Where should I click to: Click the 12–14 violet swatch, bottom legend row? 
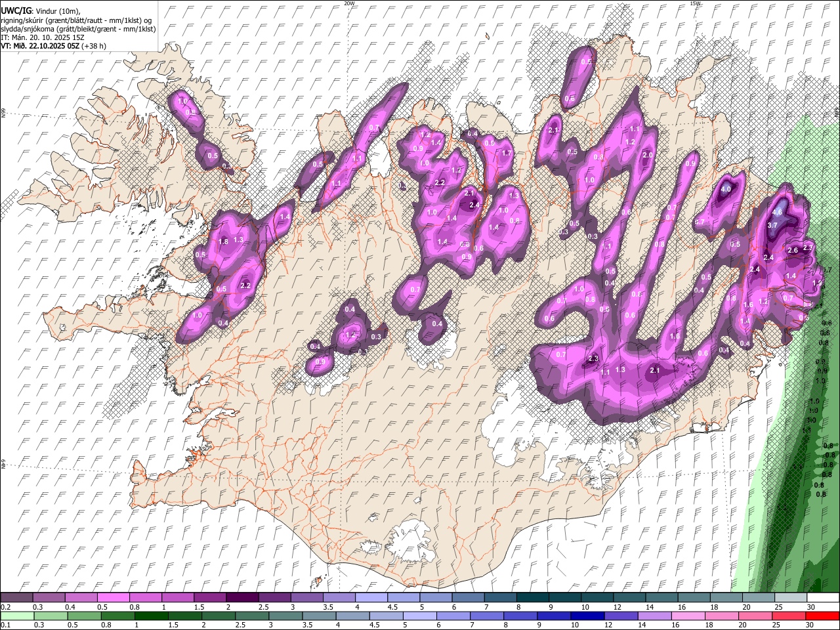[x=622, y=616]
